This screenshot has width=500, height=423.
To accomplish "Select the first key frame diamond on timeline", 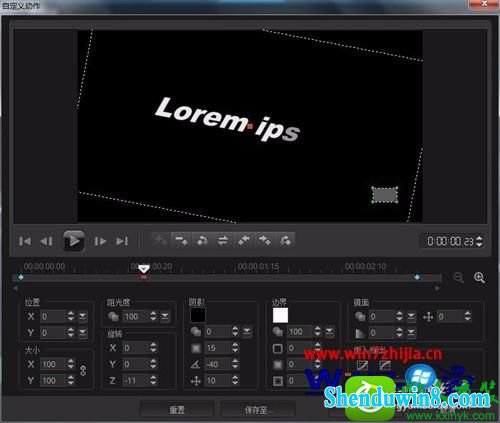I will 21,277.
